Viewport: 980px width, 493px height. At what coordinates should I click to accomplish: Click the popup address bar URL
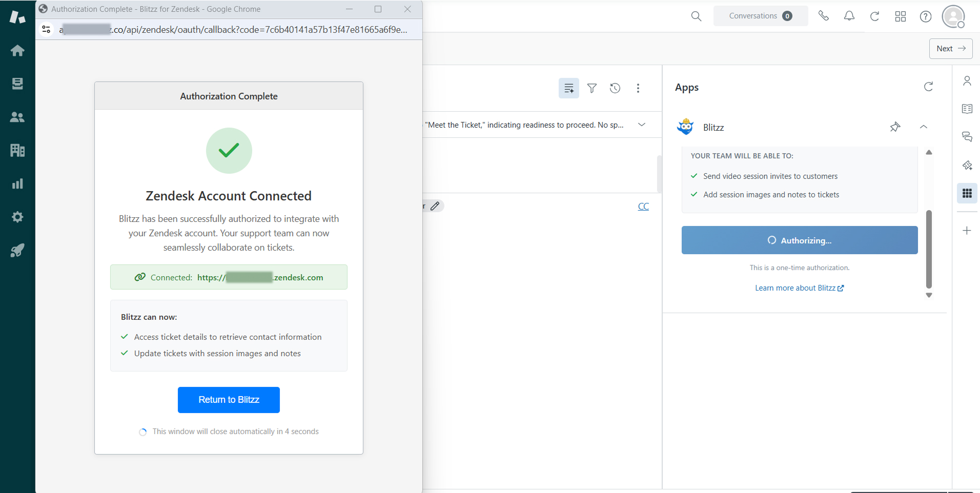pos(233,30)
